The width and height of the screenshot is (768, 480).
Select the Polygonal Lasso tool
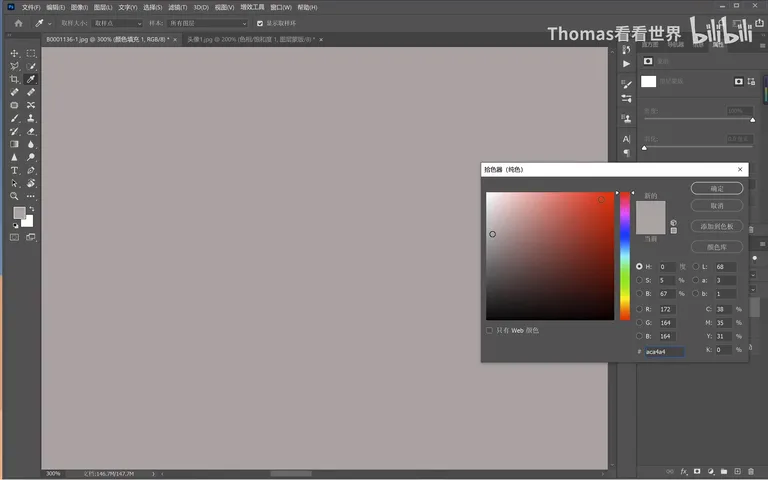tap(14, 66)
